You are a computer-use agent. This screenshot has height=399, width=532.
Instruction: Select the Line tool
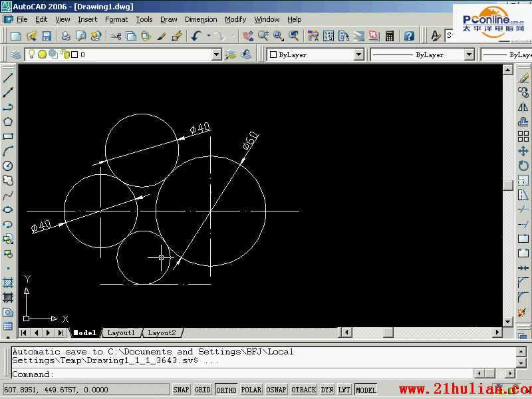(8, 78)
